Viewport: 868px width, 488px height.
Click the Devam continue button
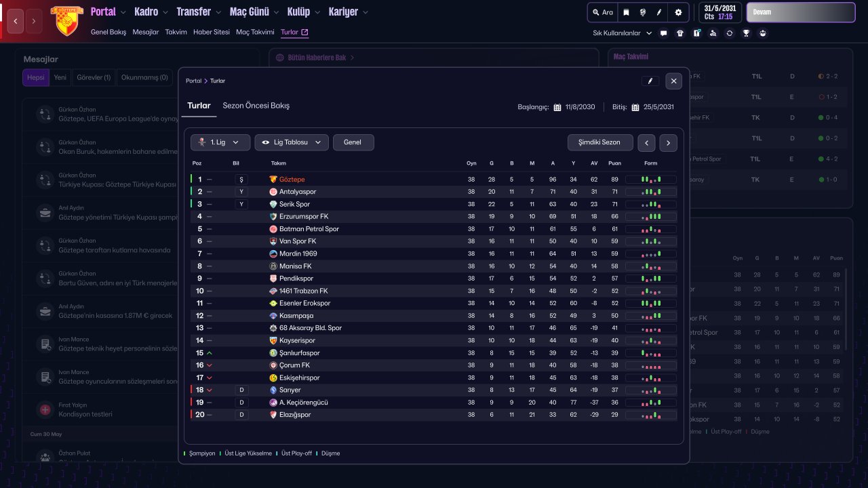point(801,12)
